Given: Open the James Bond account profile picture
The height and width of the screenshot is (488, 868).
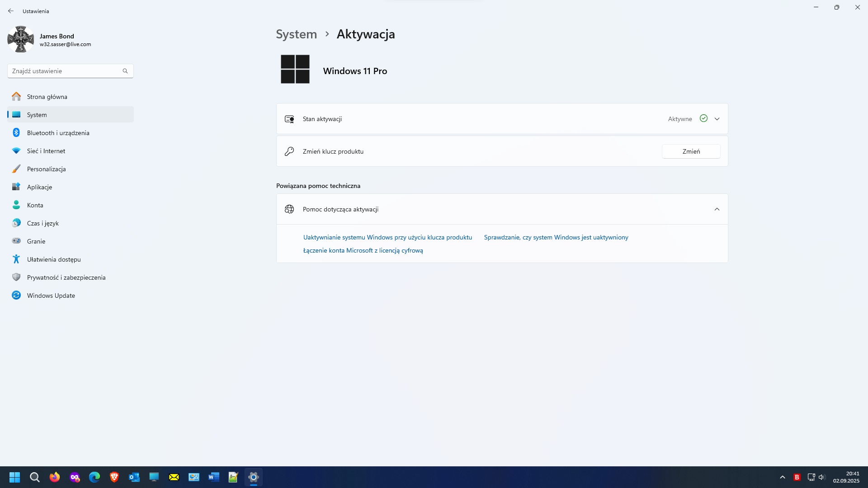Looking at the screenshot, I should pos(21,39).
